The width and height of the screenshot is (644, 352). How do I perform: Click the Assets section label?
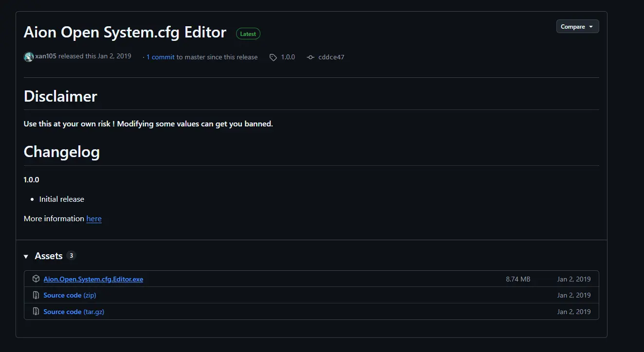(x=49, y=256)
